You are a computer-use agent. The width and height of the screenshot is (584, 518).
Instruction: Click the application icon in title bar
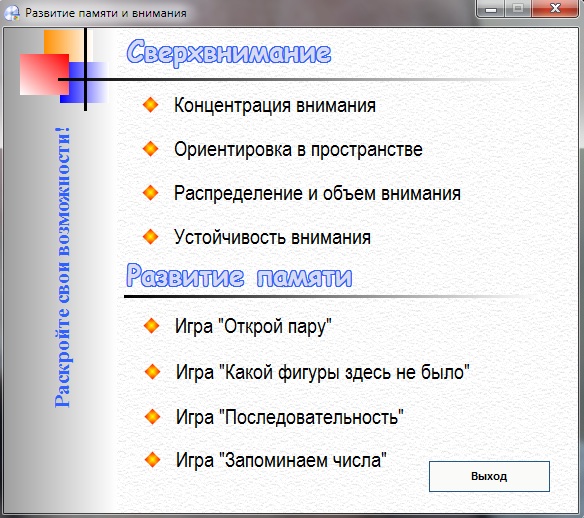[12, 13]
